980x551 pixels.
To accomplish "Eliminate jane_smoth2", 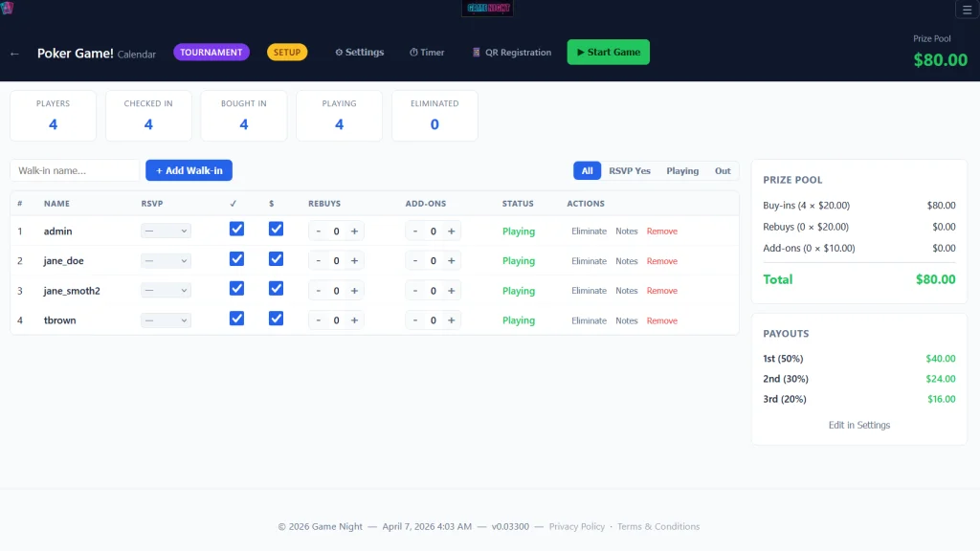I will tap(589, 291).
